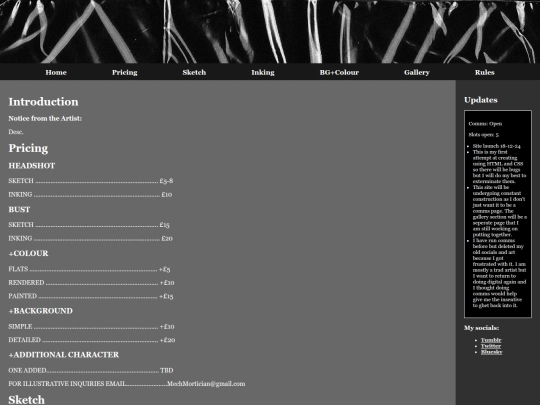Viewport: 540px width, 405px height.
Task: Click 'Comms: Open' status text
Action: tap(485, 124)
